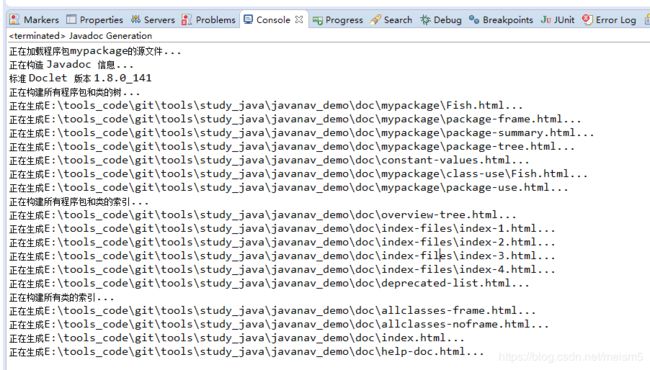The height and width of the screenshot is (370, 650).
Task: Click the index-4.html output line
Action: coord(282,270)
